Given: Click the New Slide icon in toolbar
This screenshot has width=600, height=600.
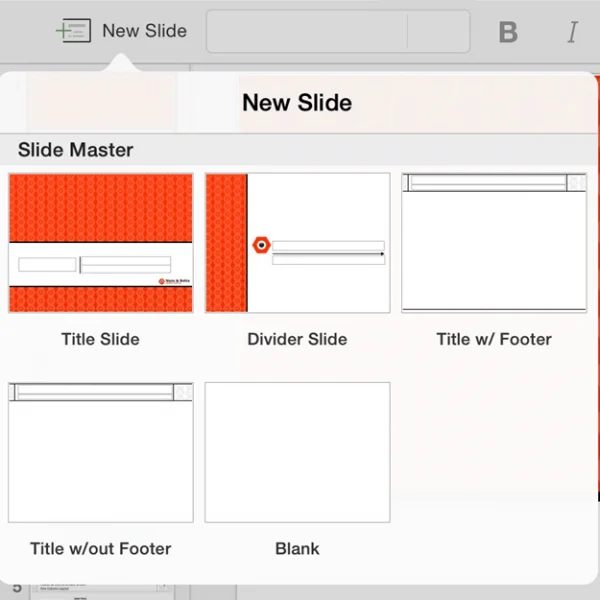Looking at the screenshot, I should (73, 30).
